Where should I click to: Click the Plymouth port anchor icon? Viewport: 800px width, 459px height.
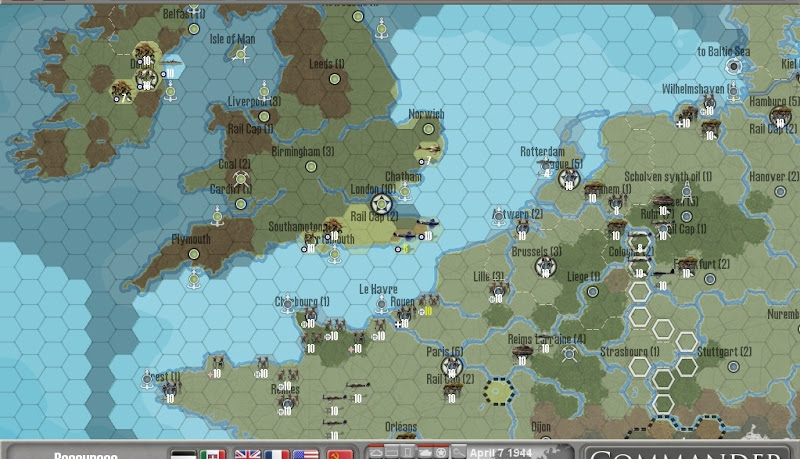coord(194,279)
